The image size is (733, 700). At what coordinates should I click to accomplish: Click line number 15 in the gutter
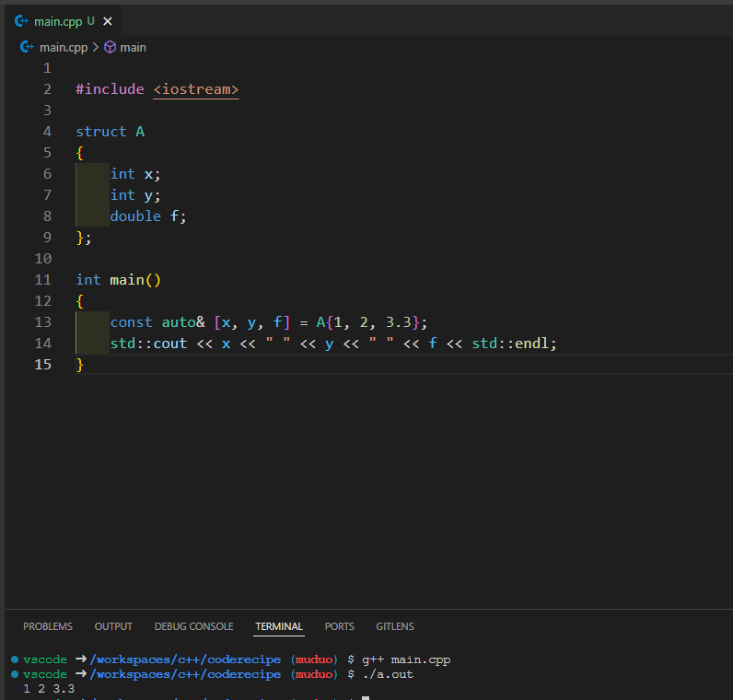43,364
